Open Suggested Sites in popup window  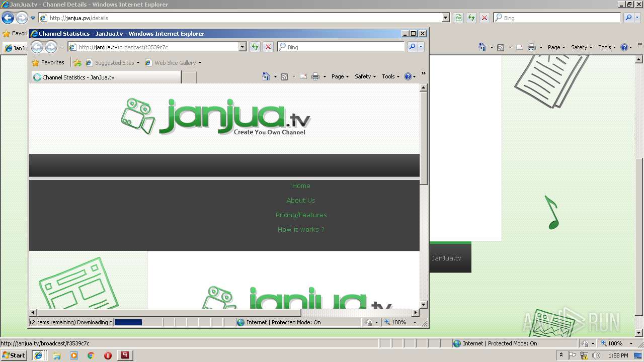(112, 63)
